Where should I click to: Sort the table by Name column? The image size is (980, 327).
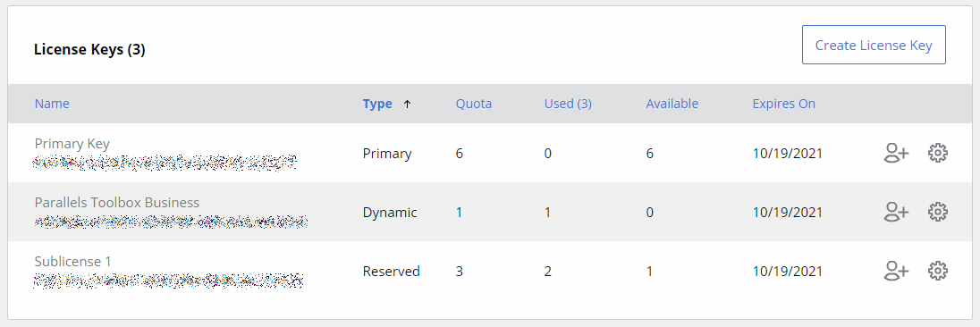coord(52,104)
